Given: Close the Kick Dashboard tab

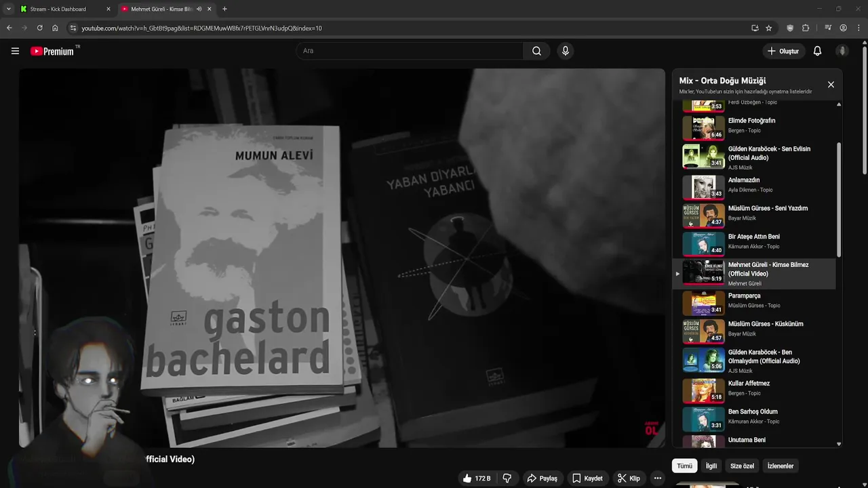Looking at the screenshot, I should (108, 9).
